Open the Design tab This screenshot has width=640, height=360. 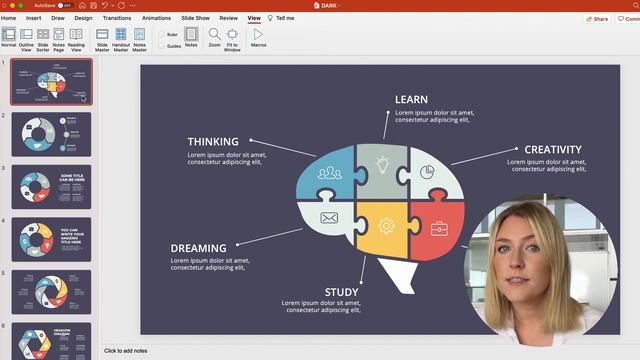click(x=83, y=18)
